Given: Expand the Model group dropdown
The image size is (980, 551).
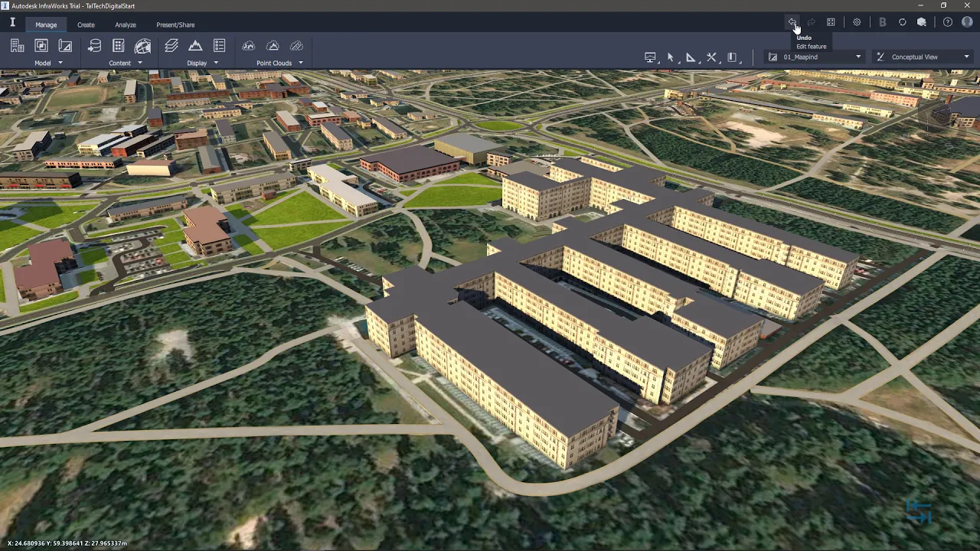Looking at the screenshot, I should click(x=60, y=63).
